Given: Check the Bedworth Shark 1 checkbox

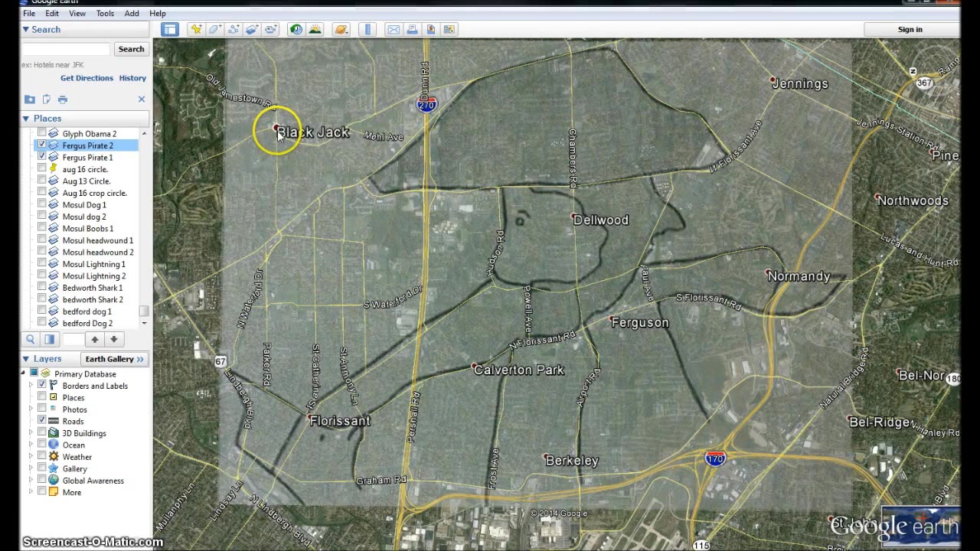Looking at the screenshot, I should pos(42,288).
